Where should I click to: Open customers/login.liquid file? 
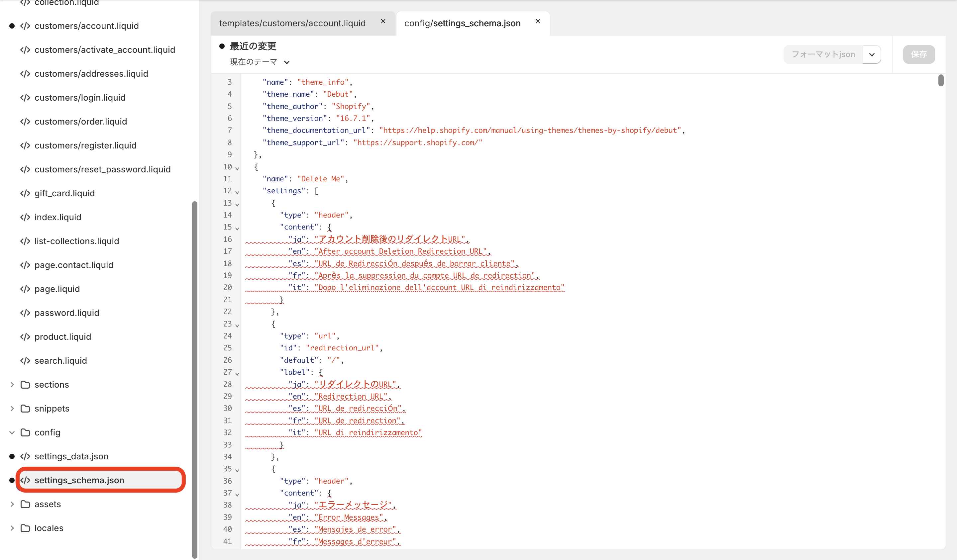click(x=80, y=98)
